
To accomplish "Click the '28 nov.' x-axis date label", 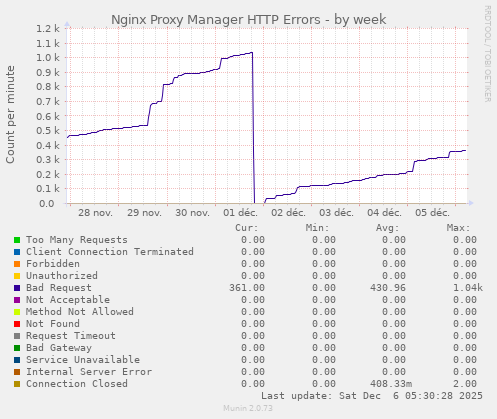I will [95, 213].
